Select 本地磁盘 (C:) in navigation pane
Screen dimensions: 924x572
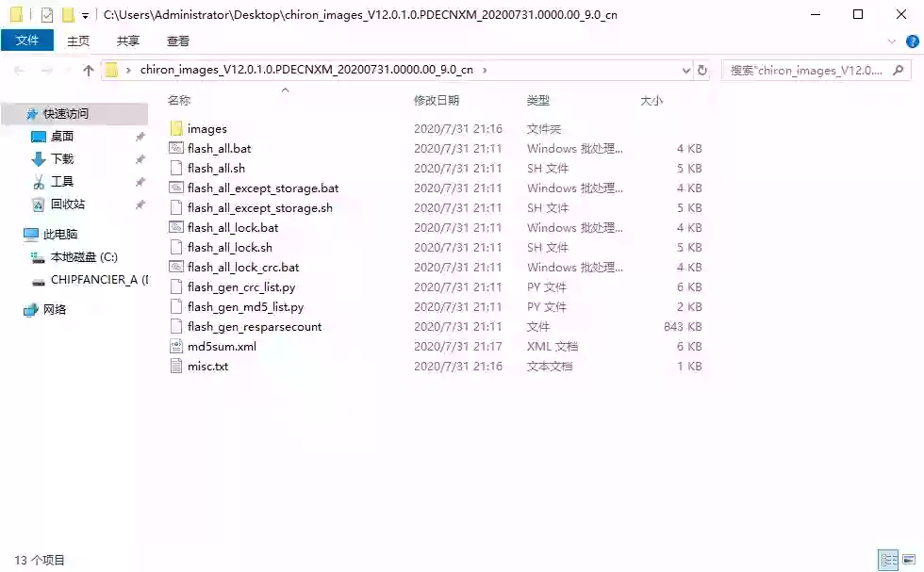point(84,257)
